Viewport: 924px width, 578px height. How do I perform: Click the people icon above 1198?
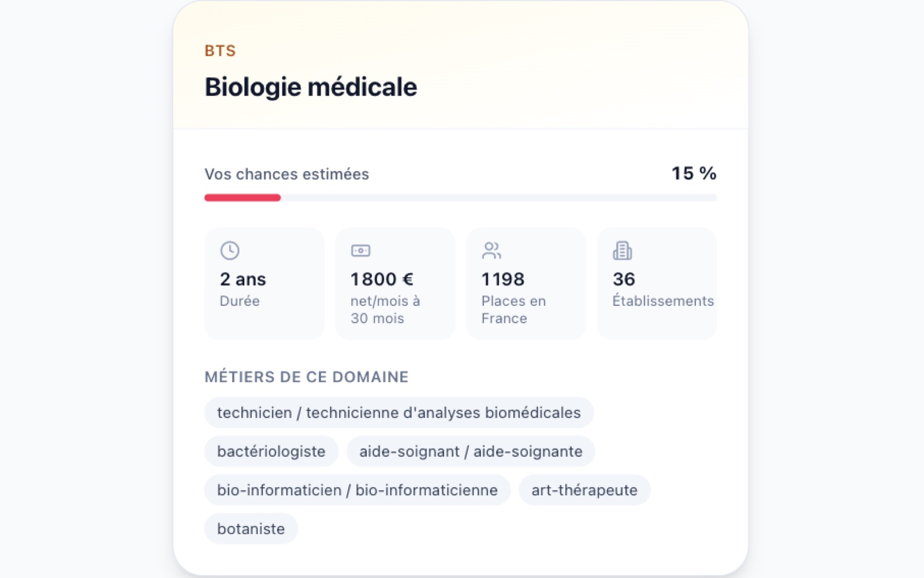[491, 250]
